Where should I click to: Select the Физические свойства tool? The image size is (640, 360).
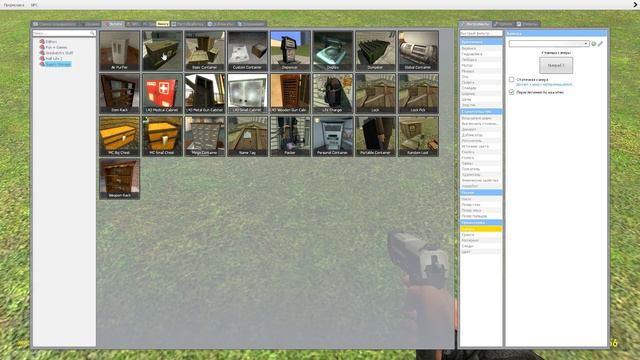[481, 180]
